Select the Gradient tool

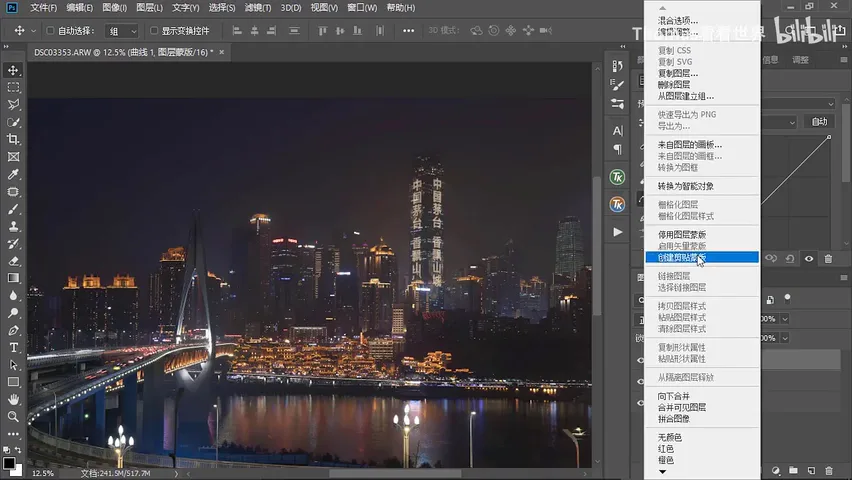14,278
